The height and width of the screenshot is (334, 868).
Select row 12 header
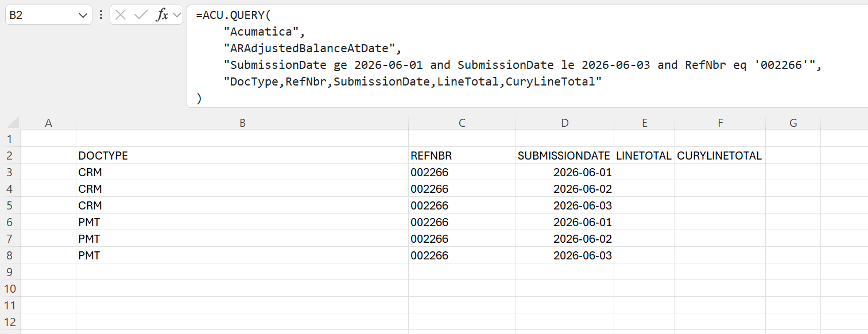10,322
